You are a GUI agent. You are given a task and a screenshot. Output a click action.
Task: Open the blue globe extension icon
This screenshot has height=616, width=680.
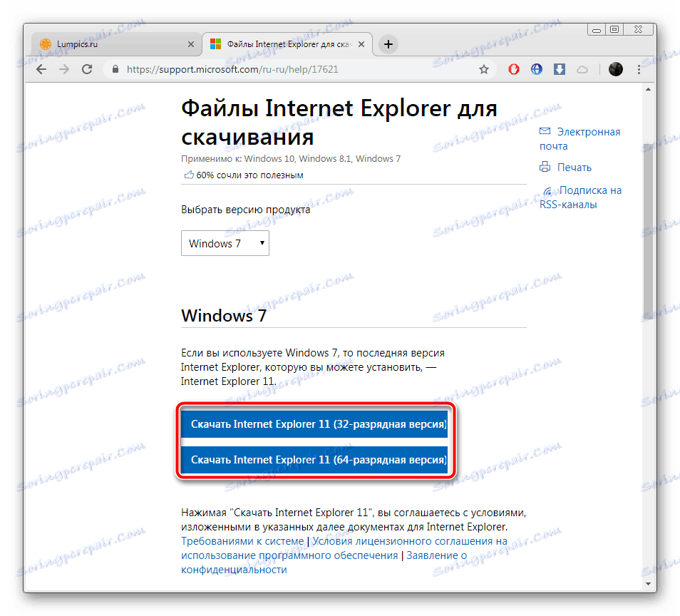tap(537, 69)
